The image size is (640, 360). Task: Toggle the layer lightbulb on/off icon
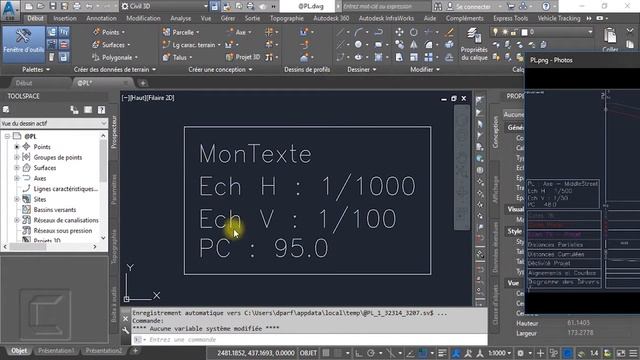[495, 32]
